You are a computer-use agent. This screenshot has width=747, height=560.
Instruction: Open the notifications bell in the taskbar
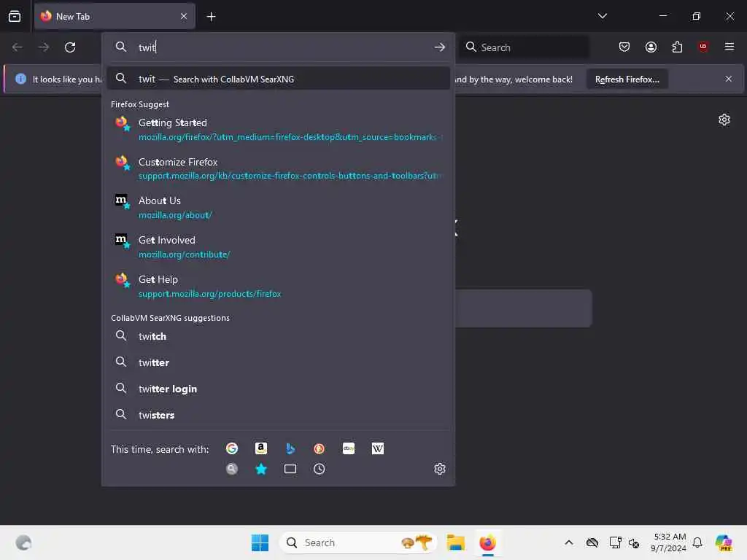point(697,542)
